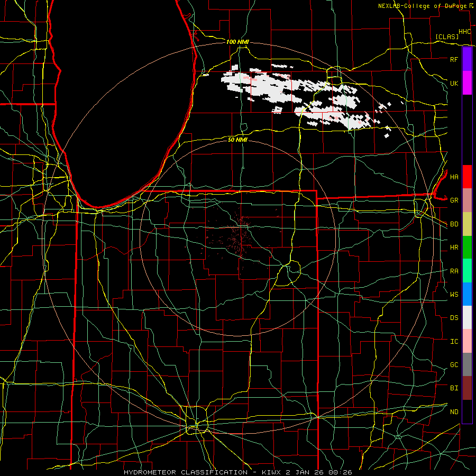Click the HHC product code label
The width and height of the screenshot is (476, 476).
464,32
